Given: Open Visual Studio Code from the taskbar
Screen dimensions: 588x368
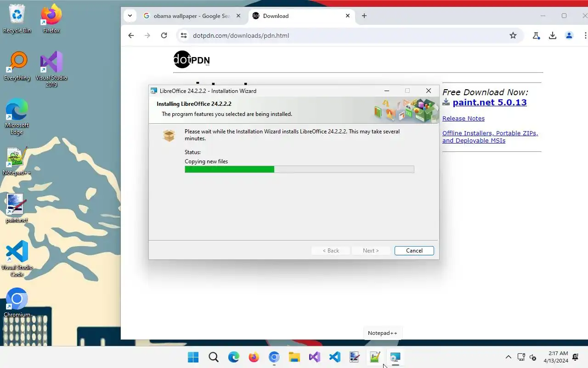Looking at the screenshot, I should pos(335,357).
